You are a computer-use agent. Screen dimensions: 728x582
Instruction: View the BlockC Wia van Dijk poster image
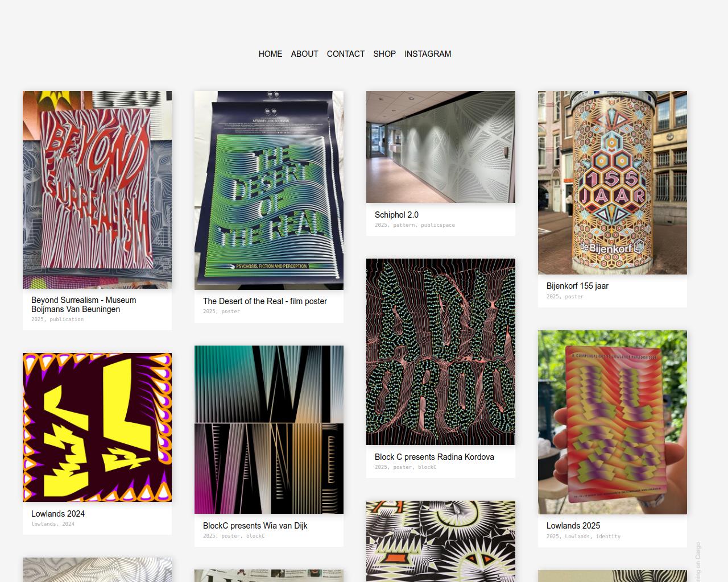[269, 430]
